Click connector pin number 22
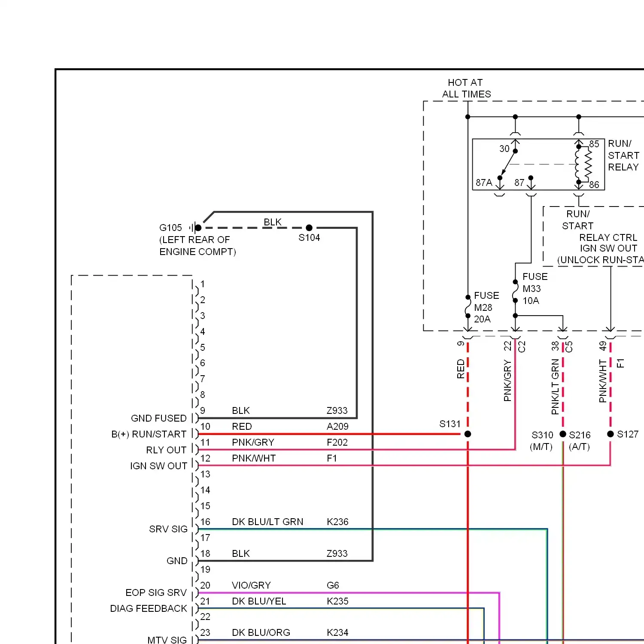The image size is (644, 644). pyautogui.click(x=205, y=617)
